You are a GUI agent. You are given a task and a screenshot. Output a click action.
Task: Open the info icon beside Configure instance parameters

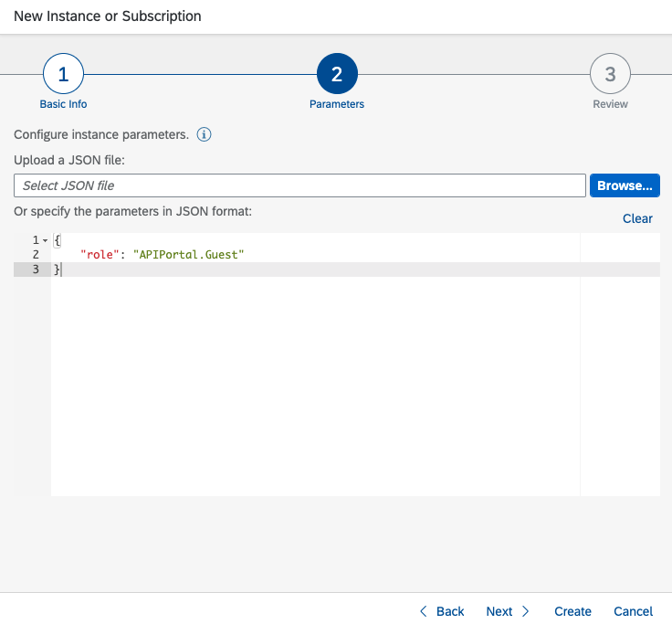(x=205, y=135)
